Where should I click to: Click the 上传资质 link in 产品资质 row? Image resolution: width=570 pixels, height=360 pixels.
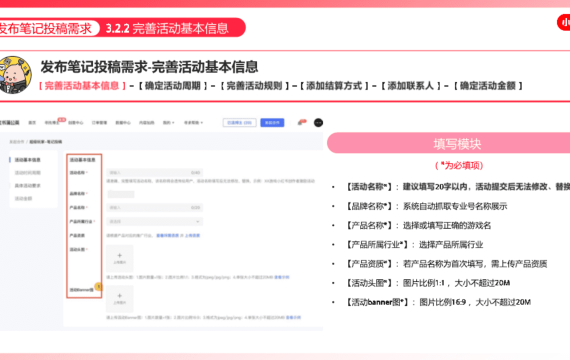point(192,236)
